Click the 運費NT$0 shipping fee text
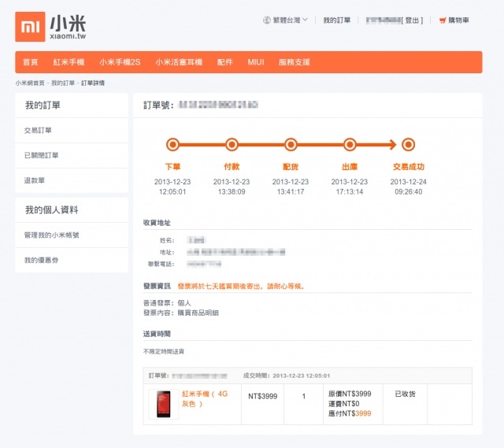 coord(343,404)
